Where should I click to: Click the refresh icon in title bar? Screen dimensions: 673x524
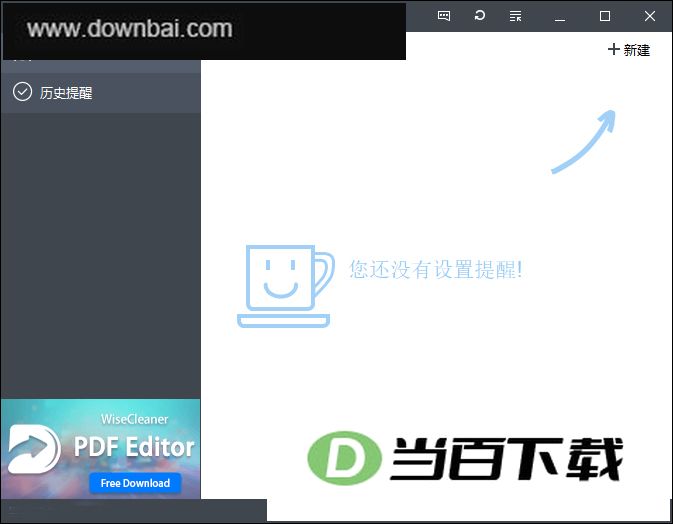(x=480, y=16)
